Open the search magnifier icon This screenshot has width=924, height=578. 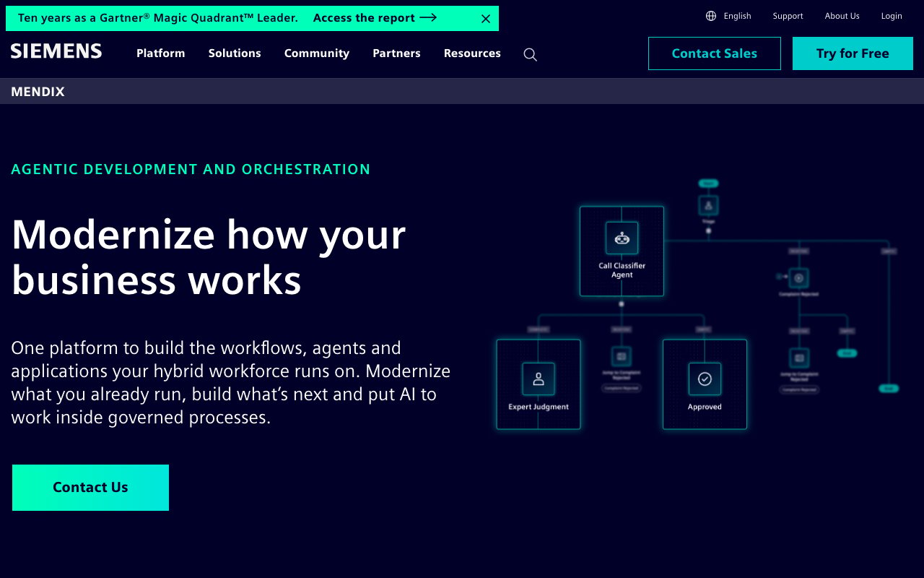click(530, 54)
